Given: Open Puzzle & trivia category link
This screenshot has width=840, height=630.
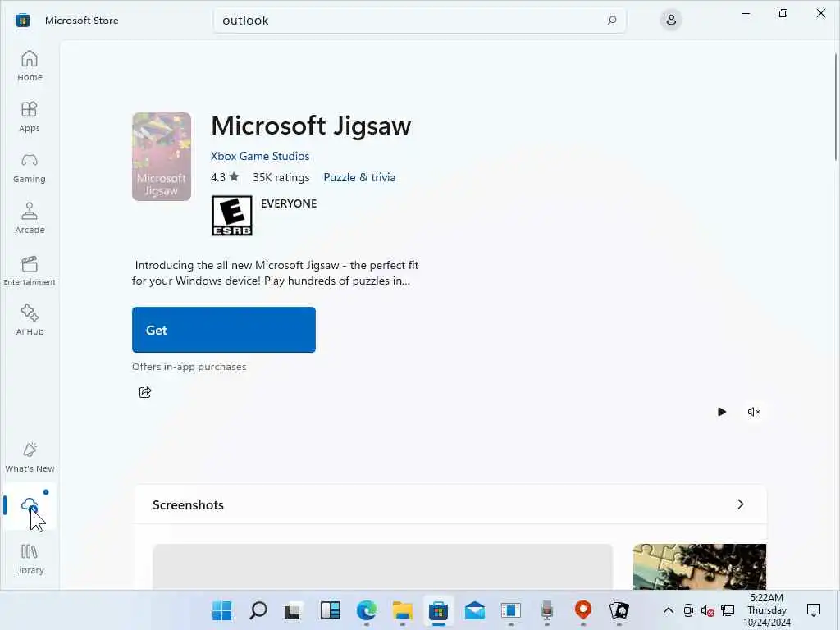Looking at the screenshot, I should tap(359, 177).
